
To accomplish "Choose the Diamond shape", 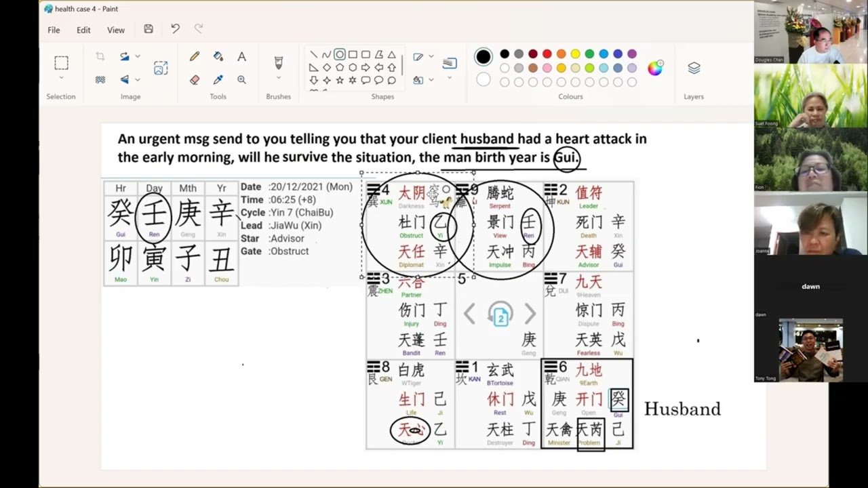I will [x=326, y=68].
